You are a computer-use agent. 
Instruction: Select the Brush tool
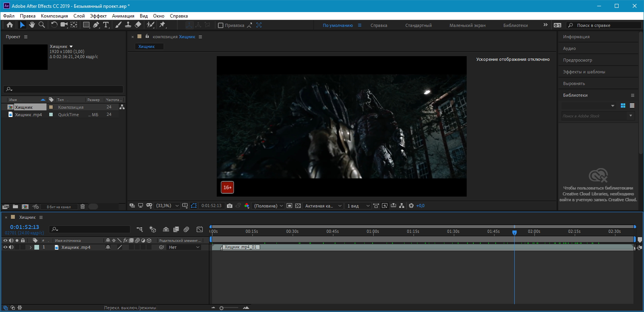pyautogui.click(x=118, y=25)
